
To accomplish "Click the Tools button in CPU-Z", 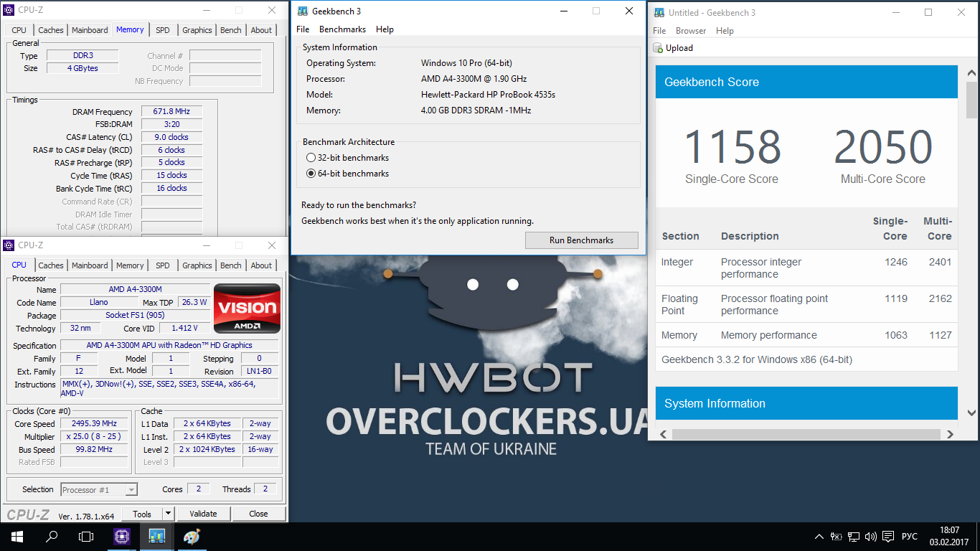I will (x=142, y=514).
